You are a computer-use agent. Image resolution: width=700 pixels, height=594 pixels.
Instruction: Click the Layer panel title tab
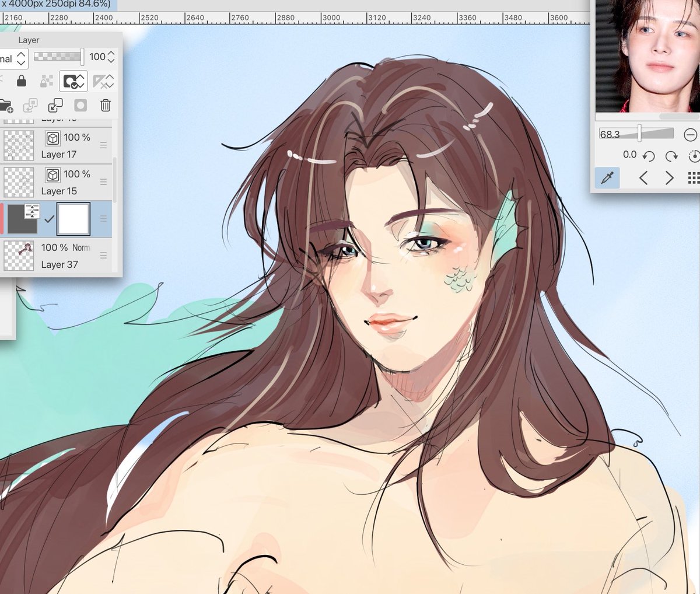pos(29,40)
